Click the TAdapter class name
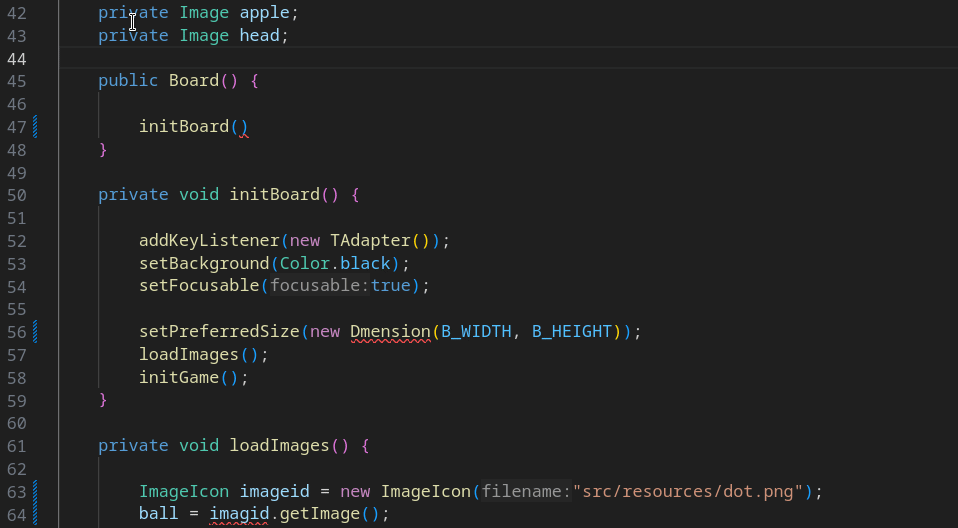Image resolution: width=958 pixels, height=528 pixels. click(370, 241)
